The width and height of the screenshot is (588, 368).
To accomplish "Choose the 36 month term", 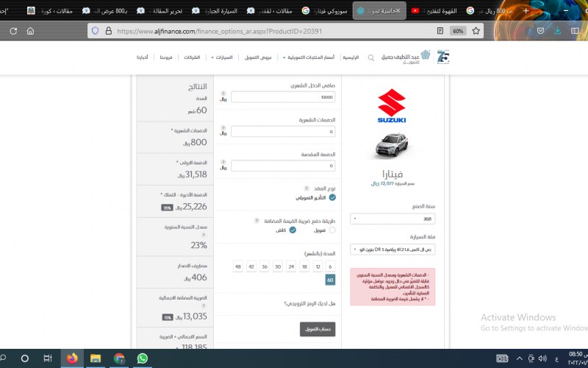I will [x=265, y=266].
